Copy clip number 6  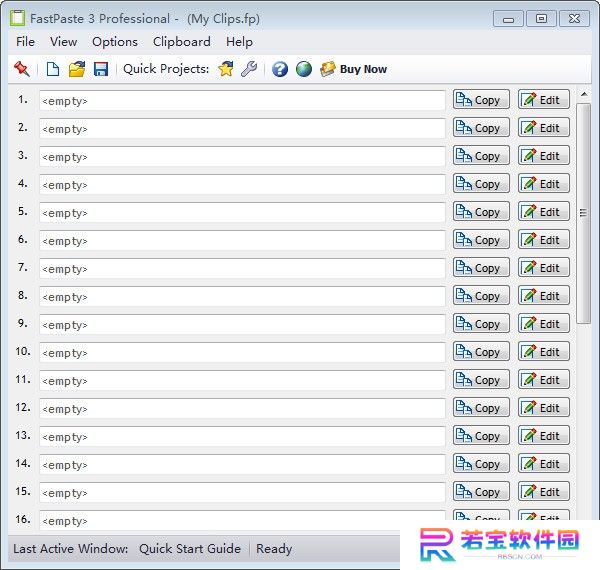click(x=481, y=239)
